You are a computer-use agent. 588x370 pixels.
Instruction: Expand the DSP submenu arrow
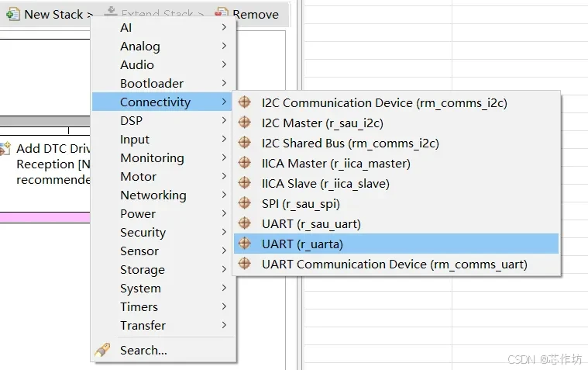coord(224,120)
